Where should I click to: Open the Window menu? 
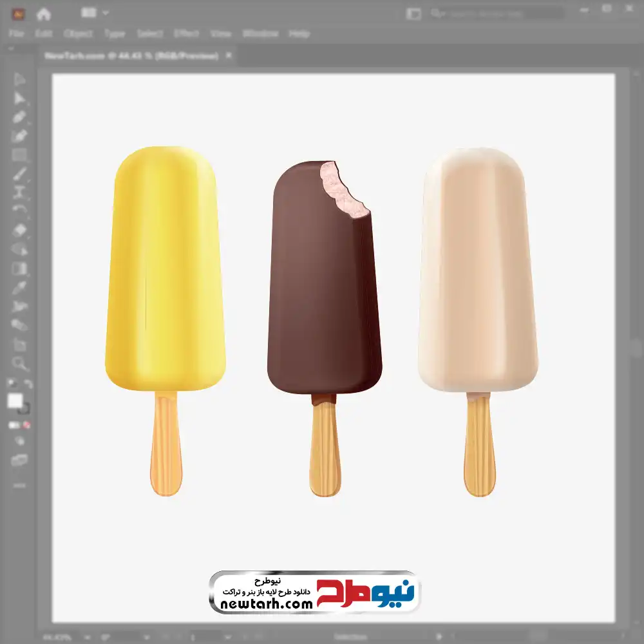tap(260, 33)
